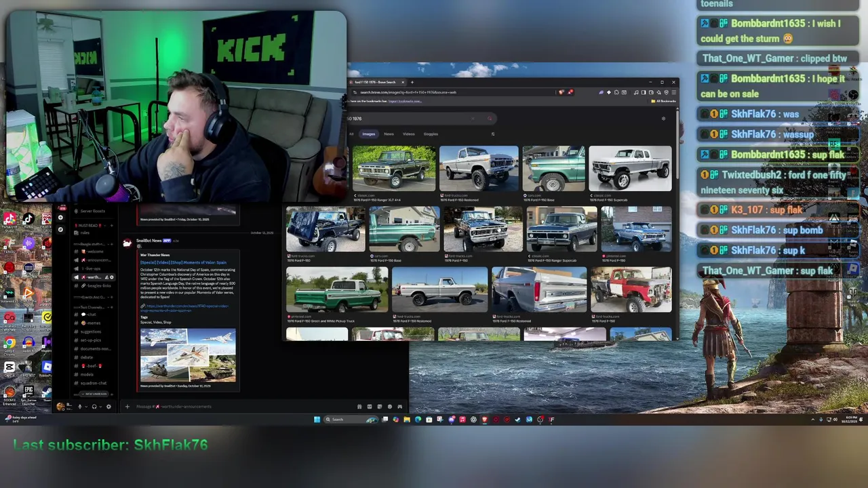Switch to the All results tab

coord(351,134)
